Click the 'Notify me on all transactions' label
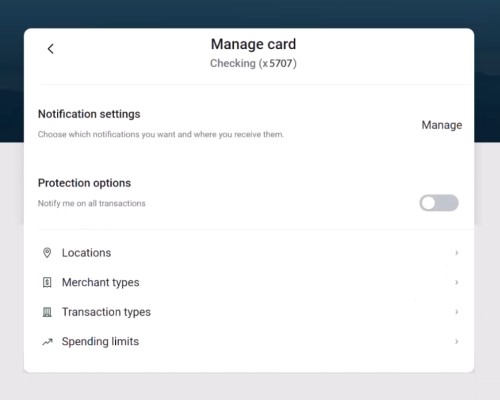500x400 pixels. (x=92, y=203)
